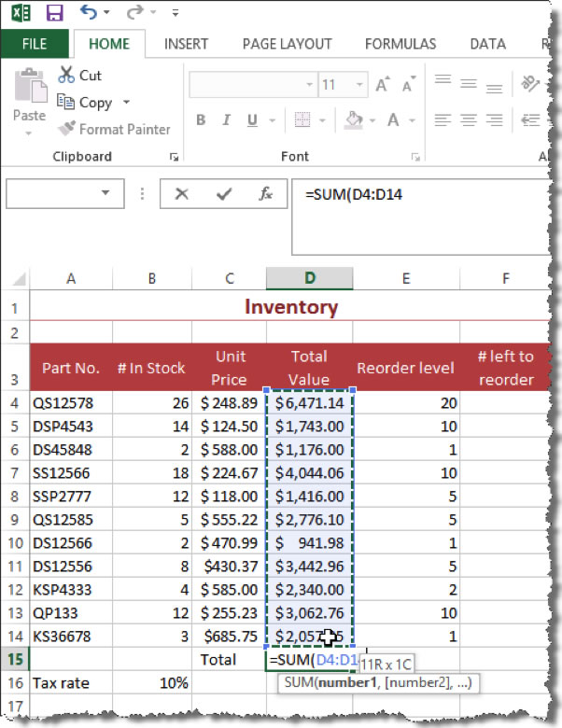Cancel formula entry with the X icon
The image size is (562, 728).
(182, 194)
